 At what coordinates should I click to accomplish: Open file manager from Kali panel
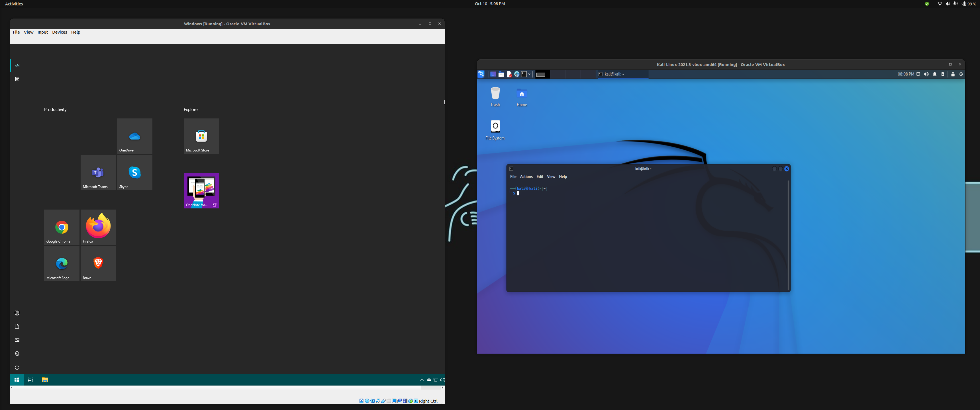click(x=501, y=75)
